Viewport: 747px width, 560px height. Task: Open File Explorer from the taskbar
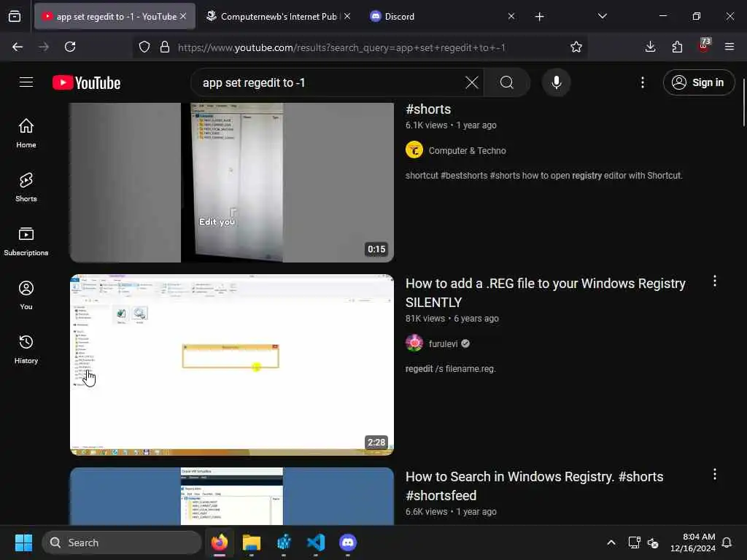tap(251, 542)
